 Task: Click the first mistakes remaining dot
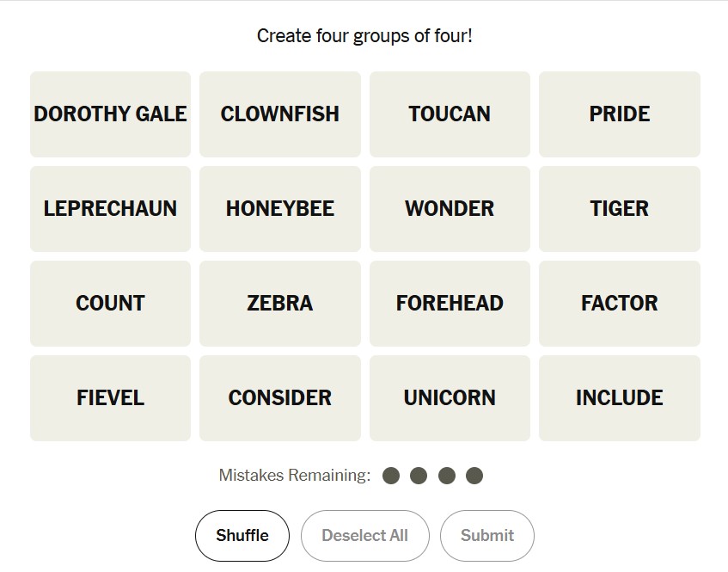391,476
